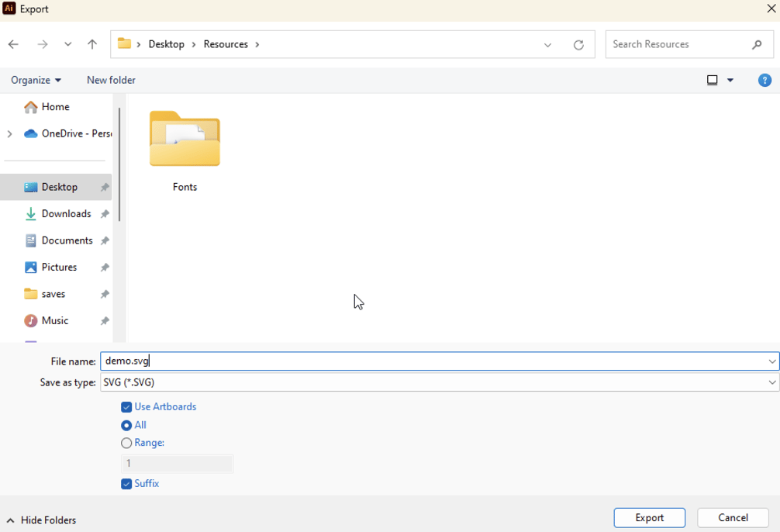The height and width of the screenshot is (532, 780).
Task: Go up to the parent folder
Action: click(91, 44)
